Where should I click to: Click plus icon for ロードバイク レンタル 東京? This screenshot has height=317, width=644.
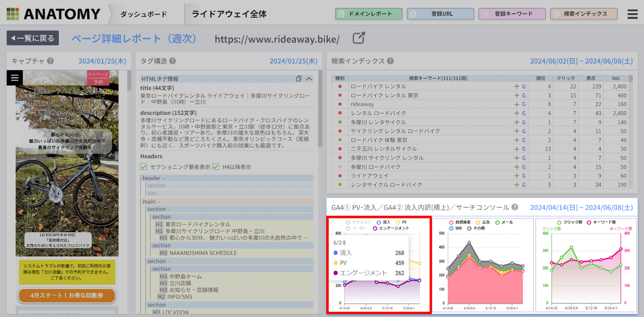coord(516,95)
